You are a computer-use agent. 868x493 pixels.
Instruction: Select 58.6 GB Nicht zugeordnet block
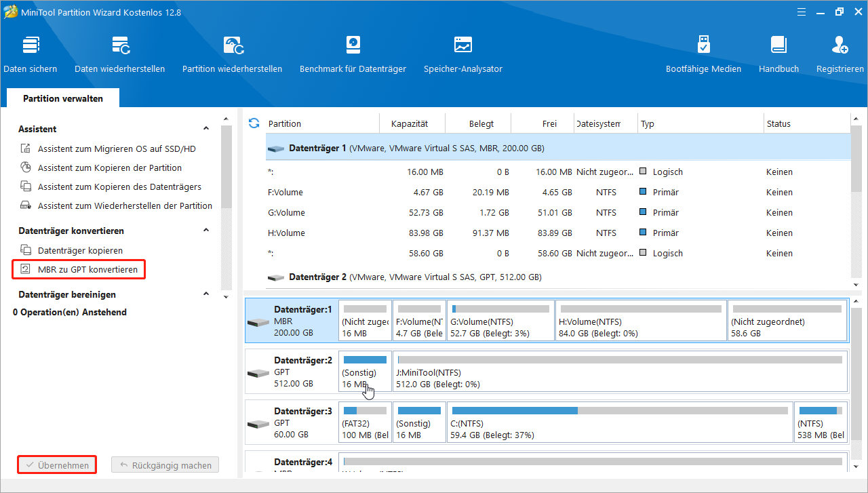click(787, 321)
